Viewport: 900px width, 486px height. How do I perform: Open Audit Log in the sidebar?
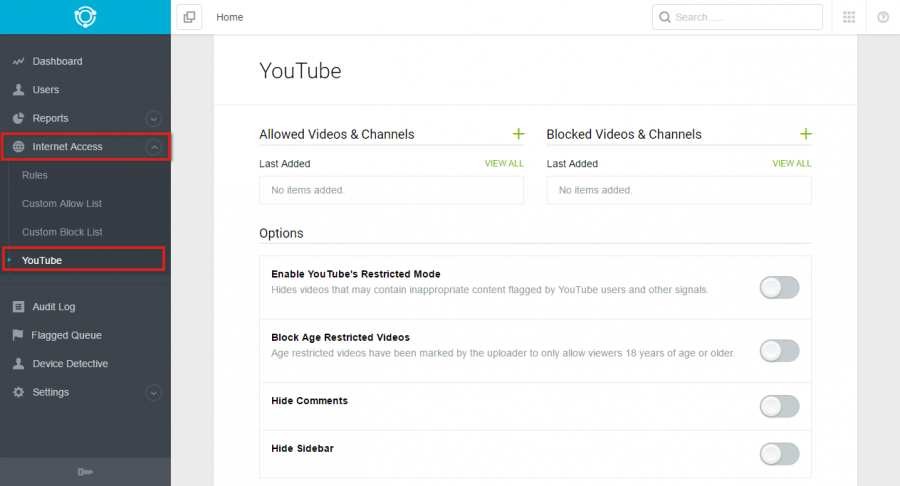point(54,306)
